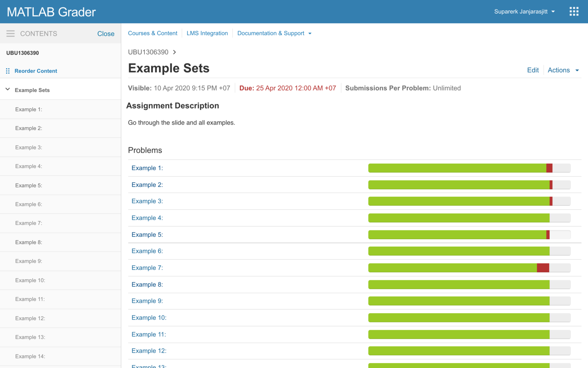The image size is (588, 368).
Task: Click the Reorder Content drag-dots icon
Action: click(x=8, y=71)
